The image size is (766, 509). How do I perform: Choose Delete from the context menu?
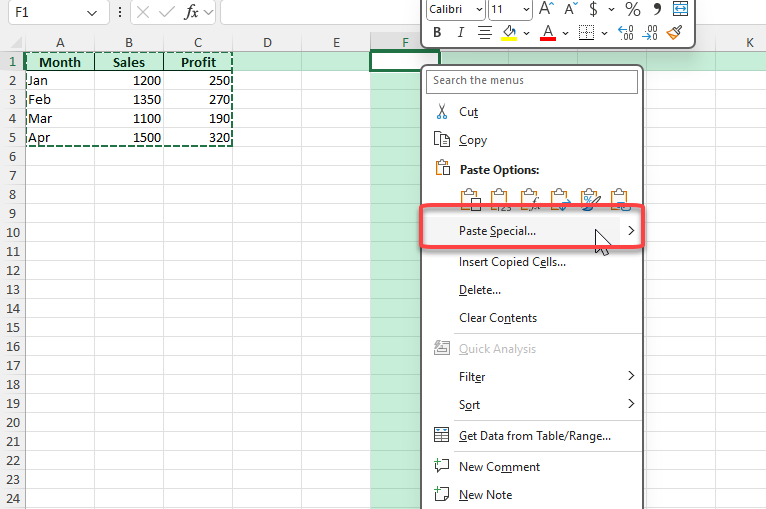(x=532, y=290)
